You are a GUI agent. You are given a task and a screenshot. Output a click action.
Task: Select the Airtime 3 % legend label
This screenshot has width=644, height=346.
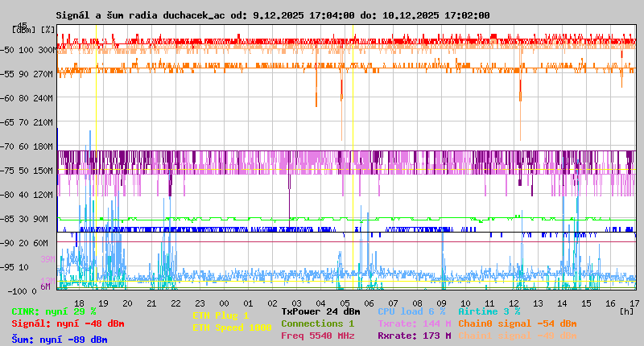(x=489, y=311)
